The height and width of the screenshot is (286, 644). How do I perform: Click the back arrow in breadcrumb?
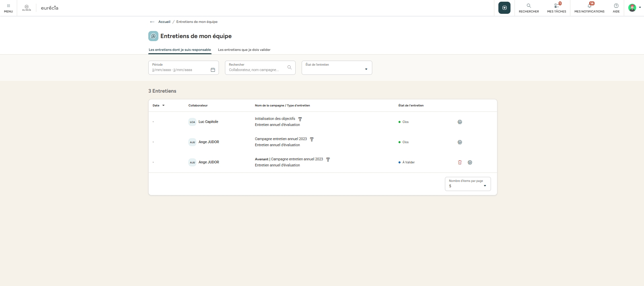click(152, 22)
